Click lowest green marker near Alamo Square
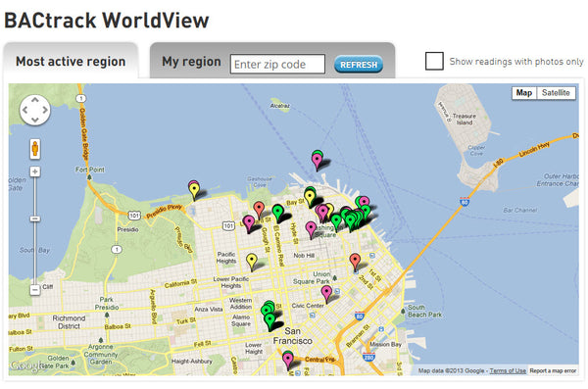The width and height of the screenshot is (588, 389). pyautogui.click(x=270, y=321)
